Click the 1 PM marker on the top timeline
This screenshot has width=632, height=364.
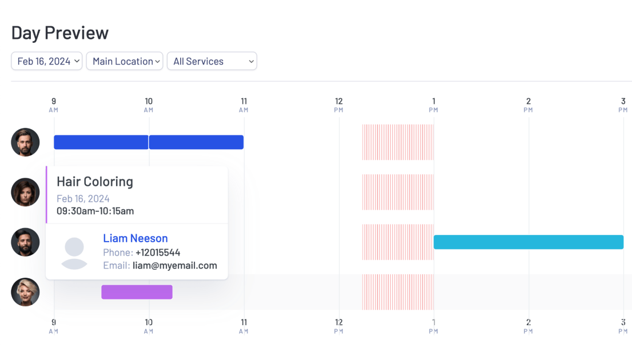[x=434, y=105]
